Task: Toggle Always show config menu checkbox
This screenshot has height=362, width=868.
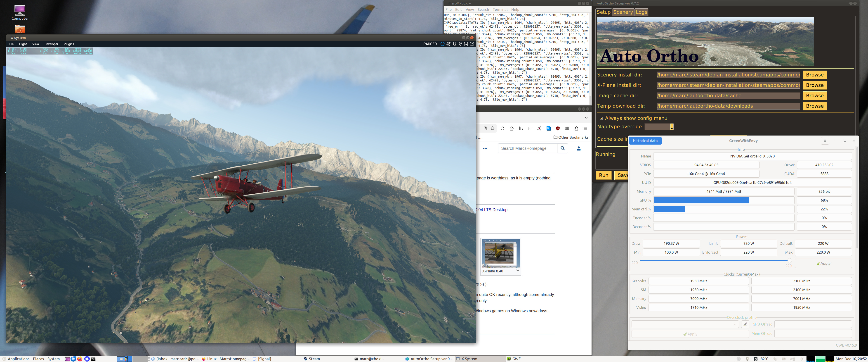Action: coord(601,118)
